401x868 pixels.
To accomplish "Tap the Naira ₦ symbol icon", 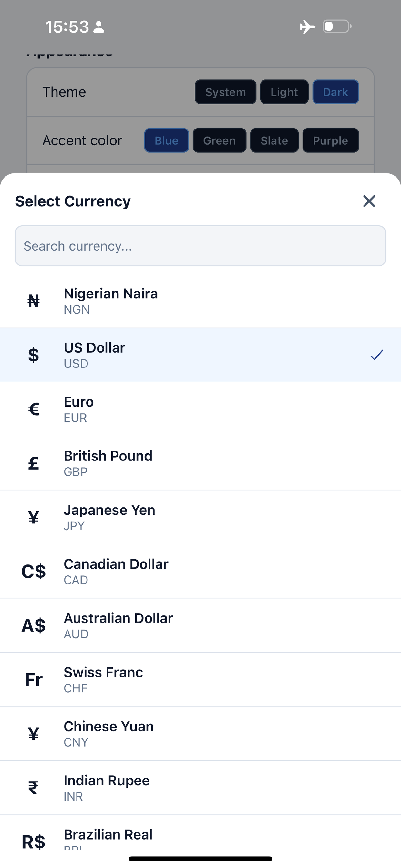I will (33, 301).
